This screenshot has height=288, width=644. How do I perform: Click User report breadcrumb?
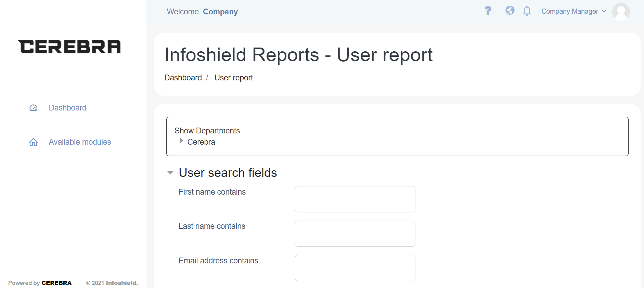(234, 78)
